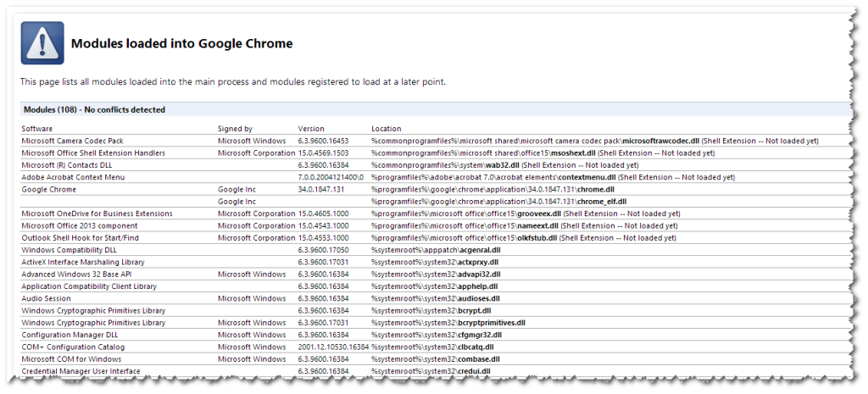The image size is (868, 394).
Task: Click the audioses.dll location path
Action: [436, 298]
